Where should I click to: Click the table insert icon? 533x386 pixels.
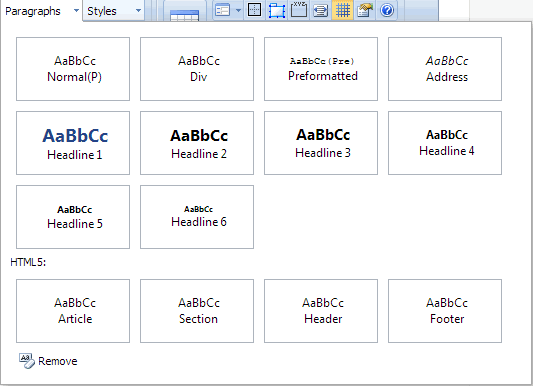(x=185, y=14)
